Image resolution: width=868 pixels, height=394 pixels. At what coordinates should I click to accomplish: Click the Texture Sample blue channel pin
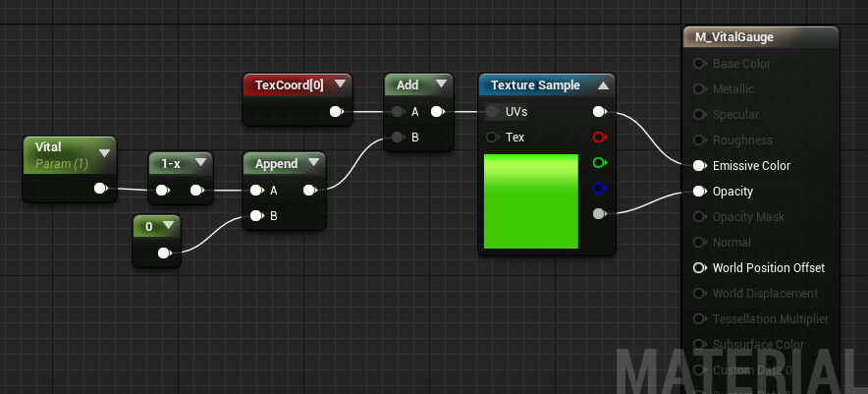click(x=600, y=189)
